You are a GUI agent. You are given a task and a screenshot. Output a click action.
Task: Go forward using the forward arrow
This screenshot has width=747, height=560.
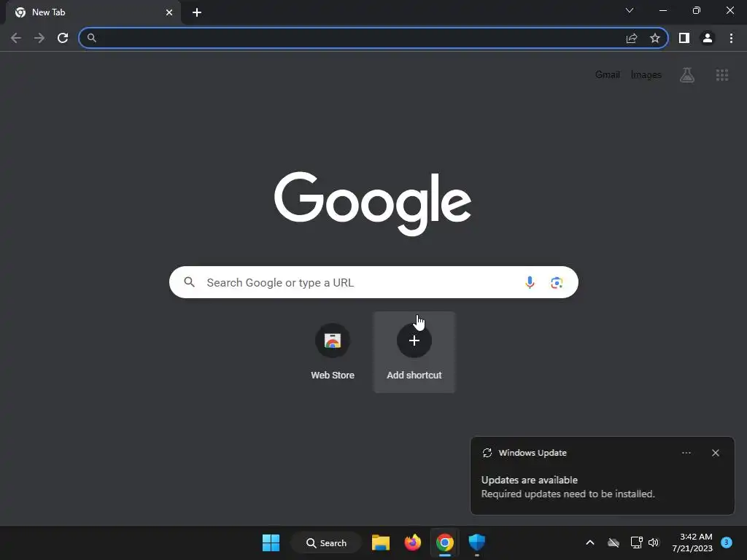tap(39, 38)
